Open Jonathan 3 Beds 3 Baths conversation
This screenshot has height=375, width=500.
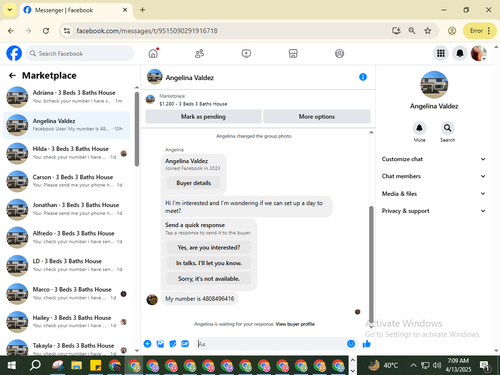(67, 209)
